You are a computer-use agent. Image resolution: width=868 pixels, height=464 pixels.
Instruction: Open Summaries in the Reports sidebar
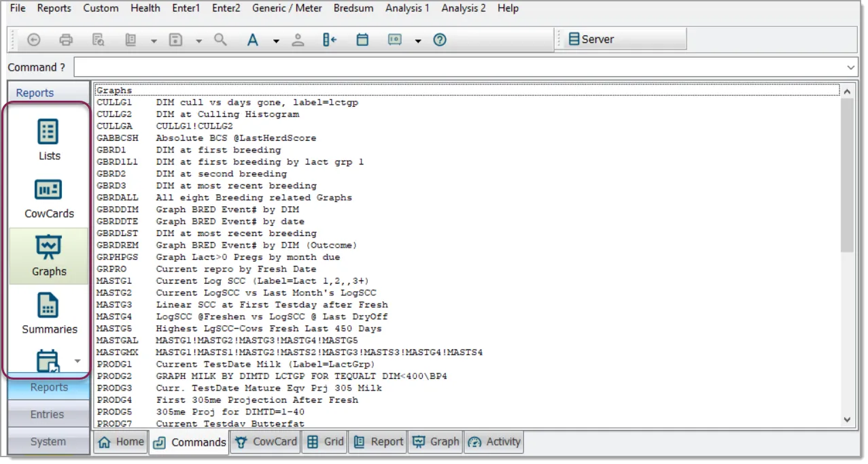[49, 314]
